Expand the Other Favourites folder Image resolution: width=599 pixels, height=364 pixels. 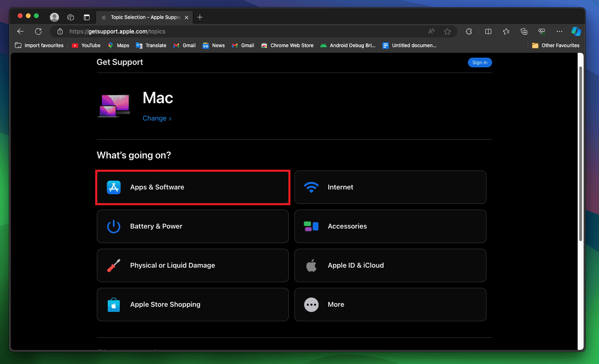click(555, 46)
